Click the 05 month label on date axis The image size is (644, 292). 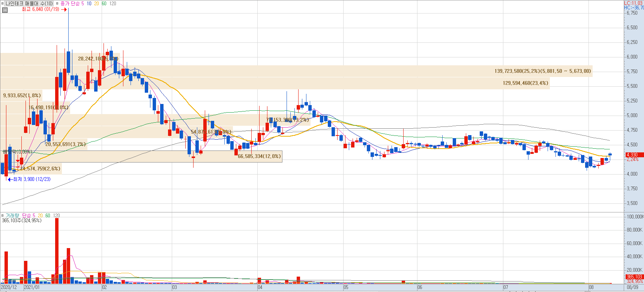tap(346, 287)
